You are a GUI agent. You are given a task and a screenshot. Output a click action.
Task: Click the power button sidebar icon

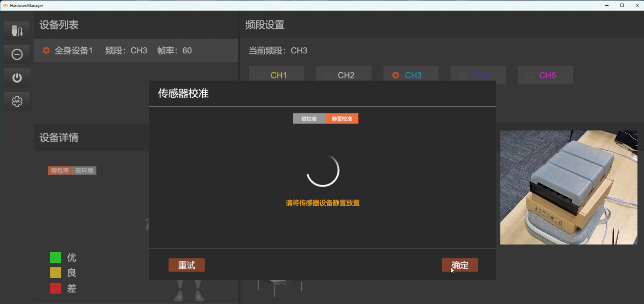(17, 78)
